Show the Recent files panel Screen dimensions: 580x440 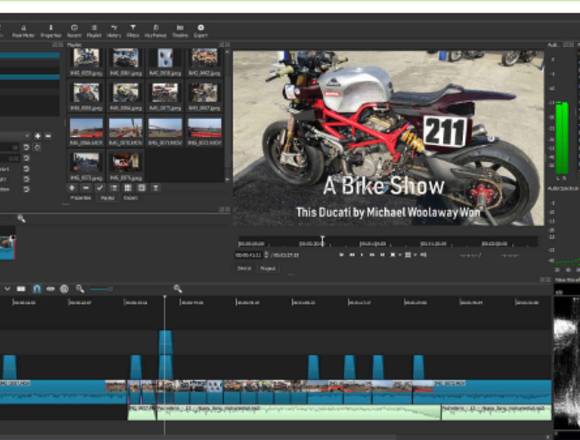coord(74,31)
